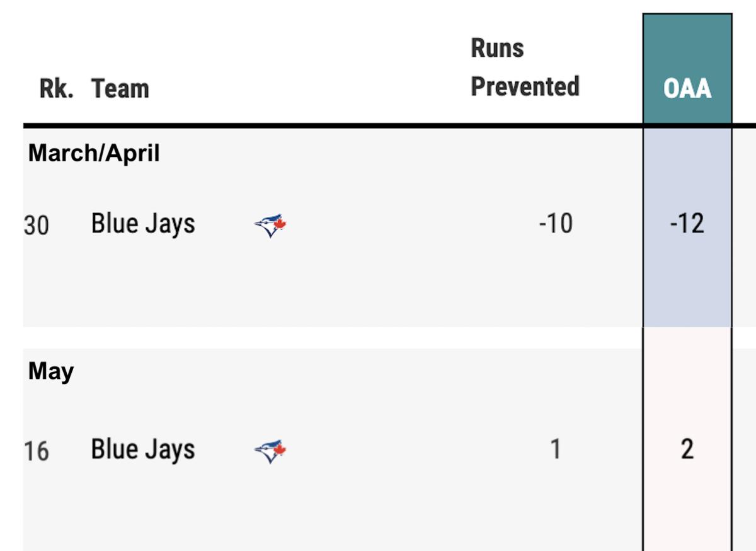
Task: Sort by the OAA column header
Action: pos(687,88)
